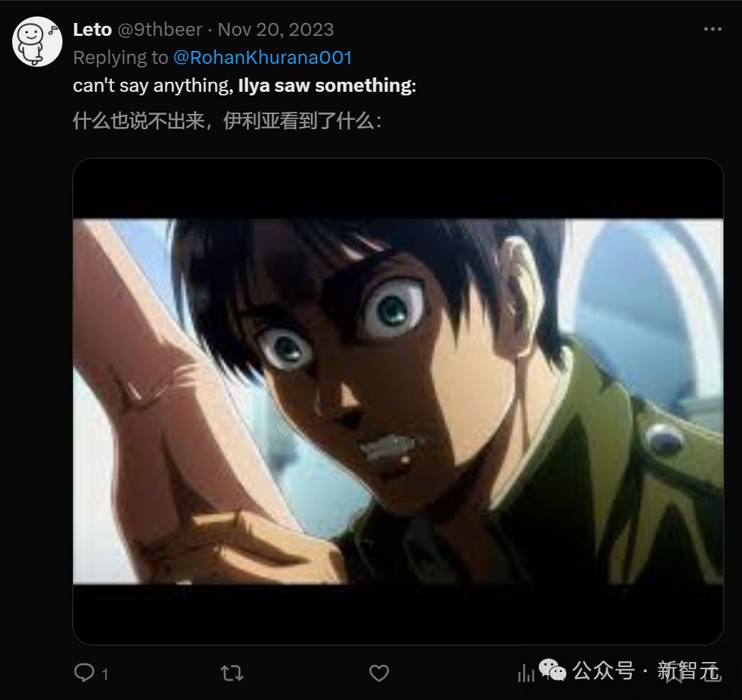The height and width of the screenshot is (700, 742).
Task: Open the Leto display name link
Action: (x=93, y=30)
